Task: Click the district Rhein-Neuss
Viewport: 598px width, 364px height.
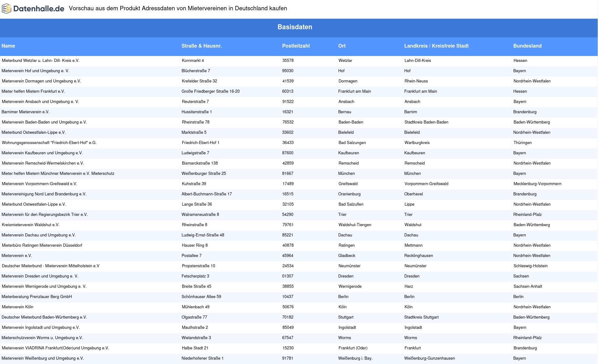Action: click(416, 81)
